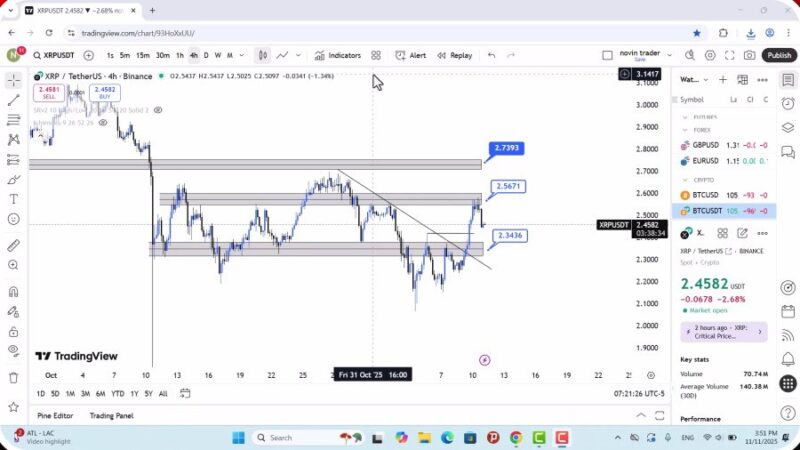
Task: Select the trend line drawing tool
Action: tap(13, 100)
